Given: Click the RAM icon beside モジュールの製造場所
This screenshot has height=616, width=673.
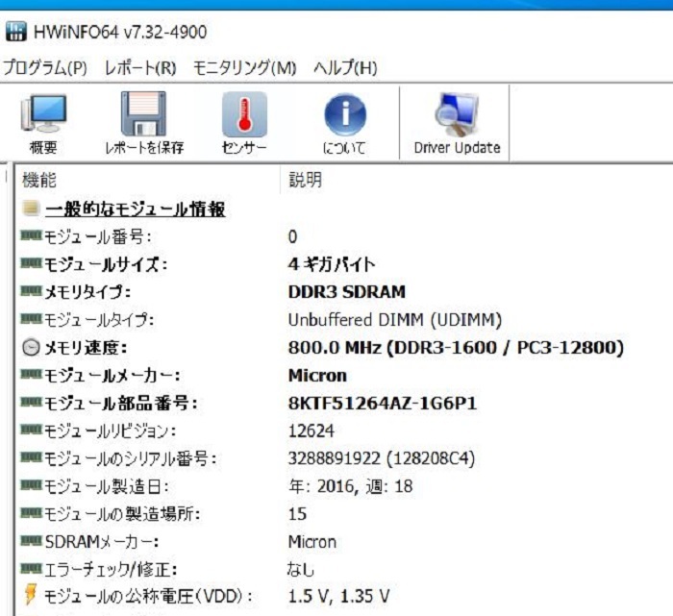Looking at the screenshot, I should 32,512.
